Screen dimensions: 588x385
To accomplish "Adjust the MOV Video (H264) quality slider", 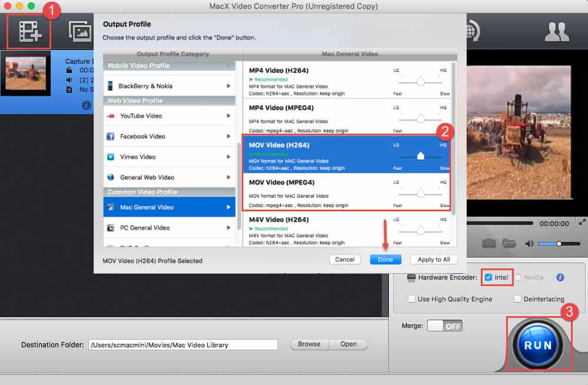I will coord(421,157).
